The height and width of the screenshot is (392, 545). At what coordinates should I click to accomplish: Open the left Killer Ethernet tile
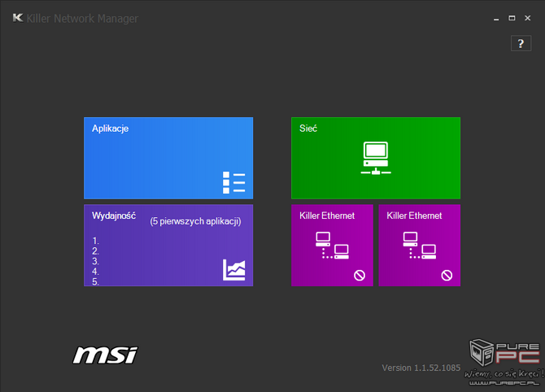coord(332,246)
